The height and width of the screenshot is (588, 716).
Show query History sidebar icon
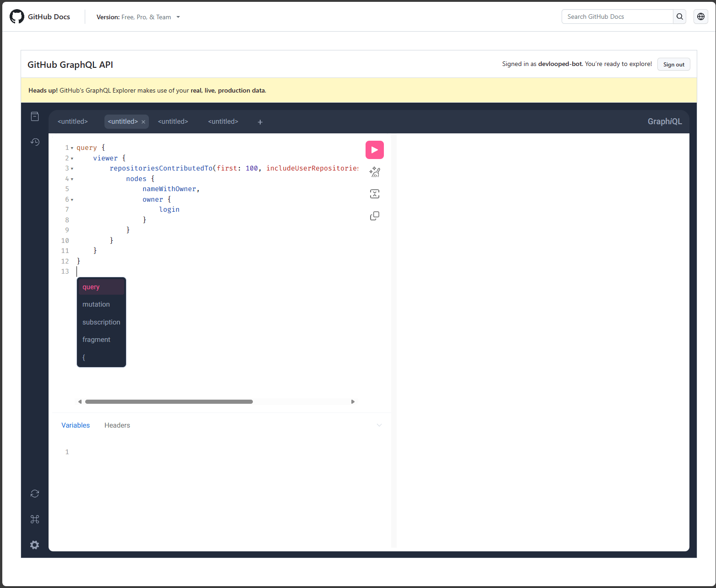coord(35,142)
